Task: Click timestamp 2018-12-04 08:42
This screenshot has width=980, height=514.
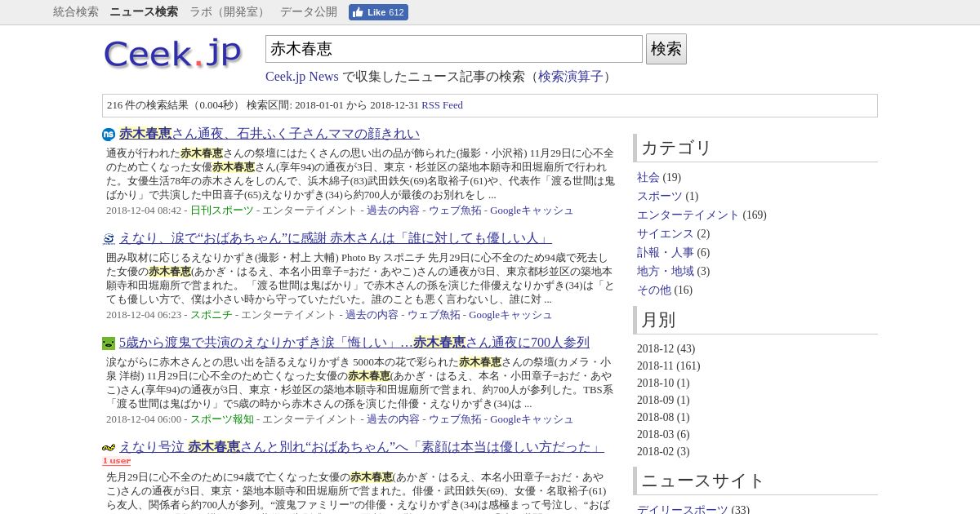Action: point(144,210)
